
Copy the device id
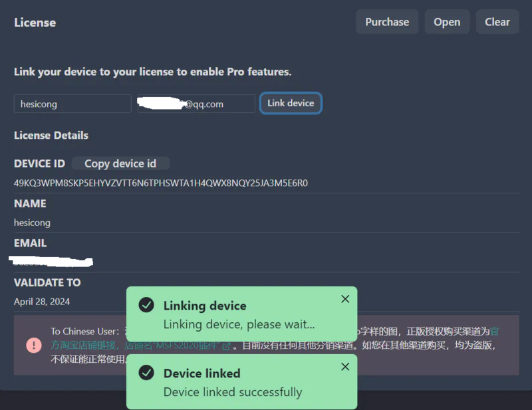tap(120, 163)
